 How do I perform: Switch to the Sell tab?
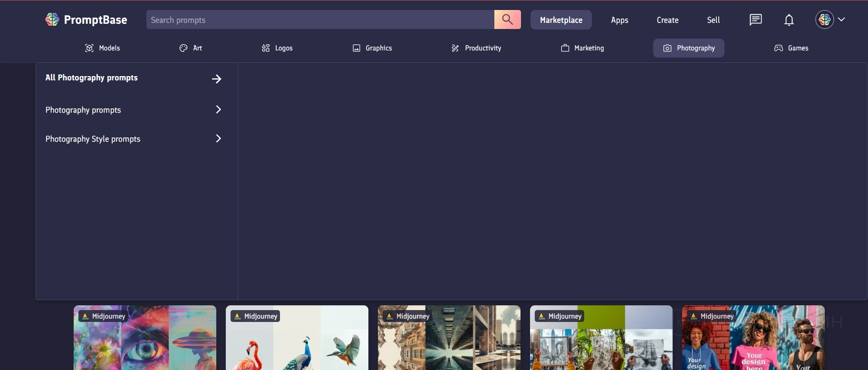[x=714, y=20]
